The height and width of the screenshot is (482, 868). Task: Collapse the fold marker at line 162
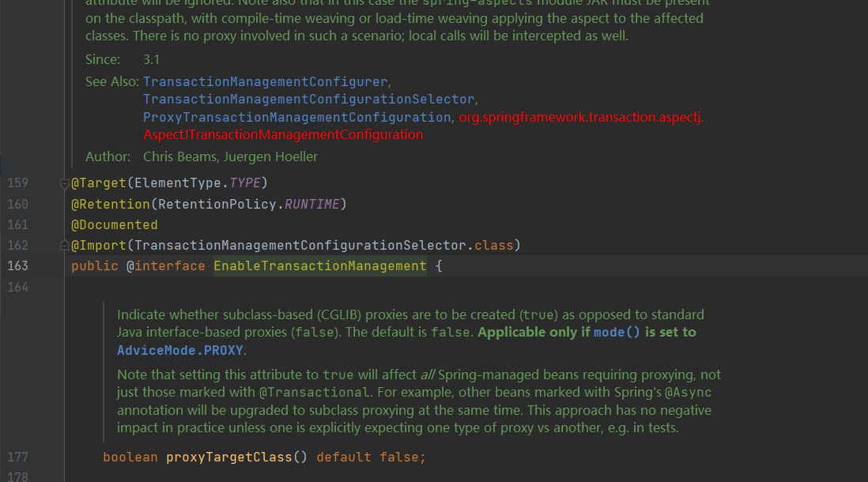tap(64, 245)
